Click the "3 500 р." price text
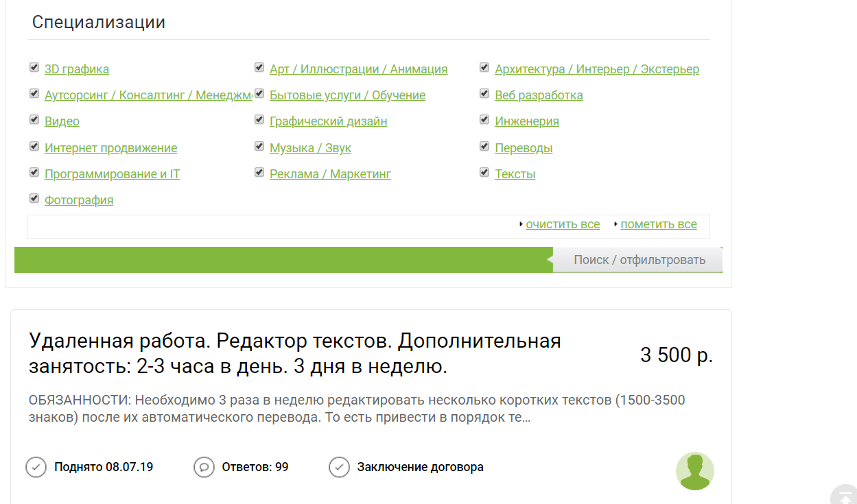This screenshot has width=857, height=504. tap(677, 355)
